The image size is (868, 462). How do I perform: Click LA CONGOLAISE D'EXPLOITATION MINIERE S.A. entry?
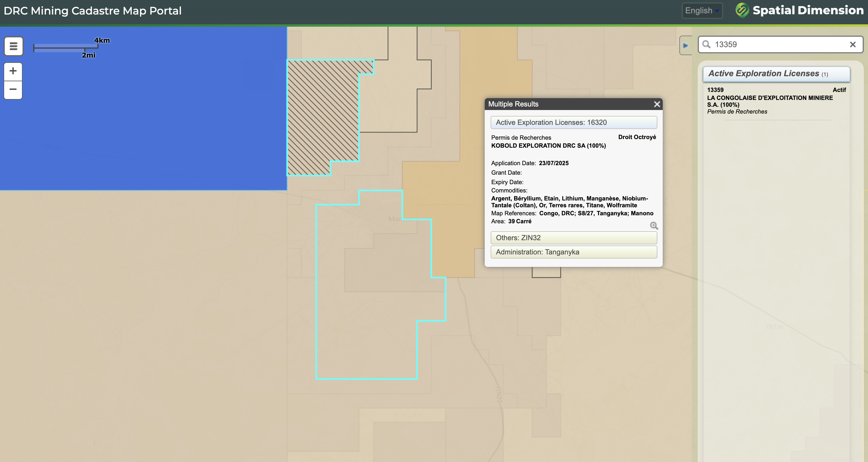coord(770,101)
